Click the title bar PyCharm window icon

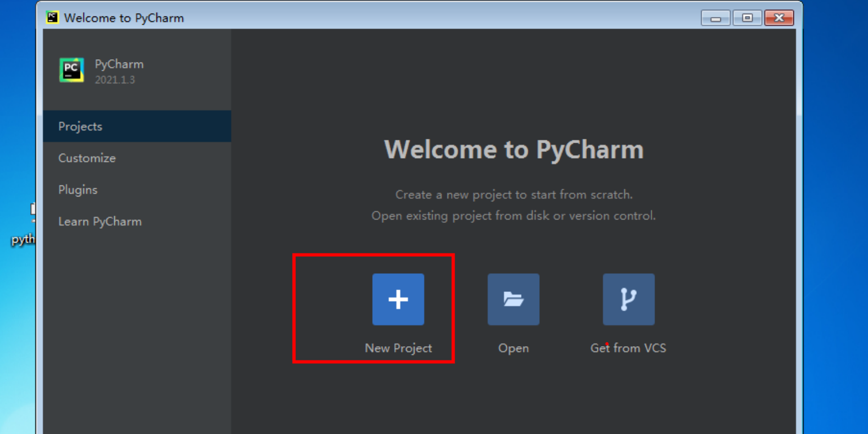52,18
